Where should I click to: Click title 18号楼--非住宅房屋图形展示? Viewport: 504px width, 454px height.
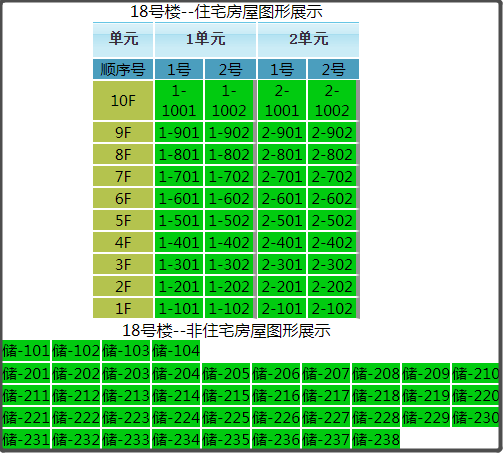226,330
